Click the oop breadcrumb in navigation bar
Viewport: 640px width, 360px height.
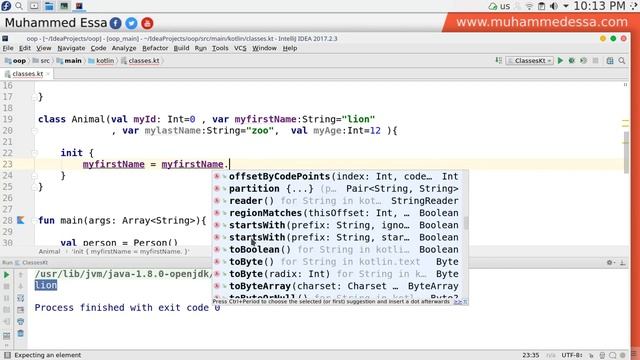click(x=15, y=61)
